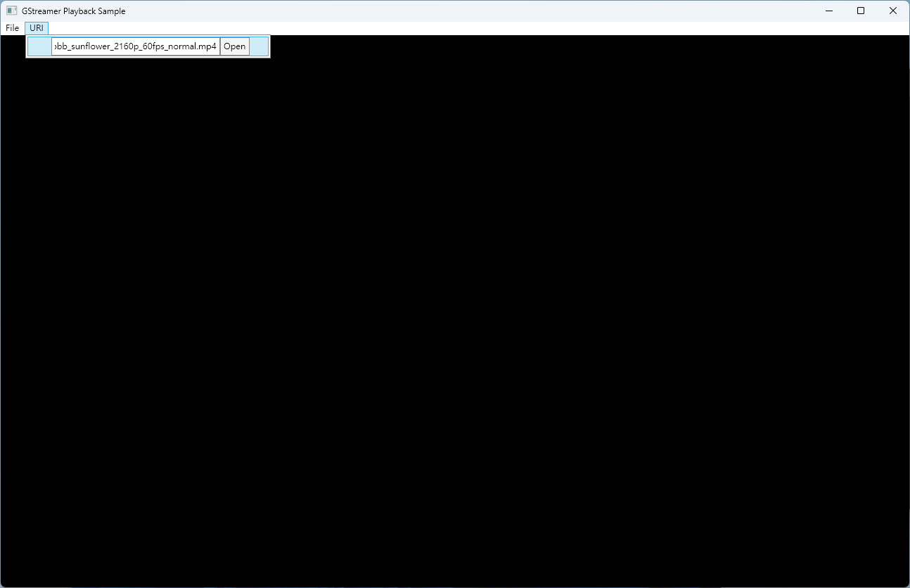
Task: Focus the URI text input box
Action: 135,46
